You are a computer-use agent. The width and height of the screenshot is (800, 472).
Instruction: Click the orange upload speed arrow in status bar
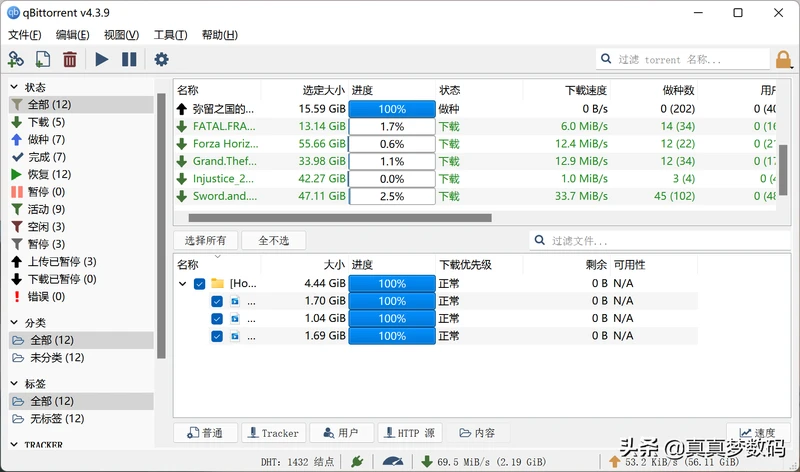click(x=615, y=462)
